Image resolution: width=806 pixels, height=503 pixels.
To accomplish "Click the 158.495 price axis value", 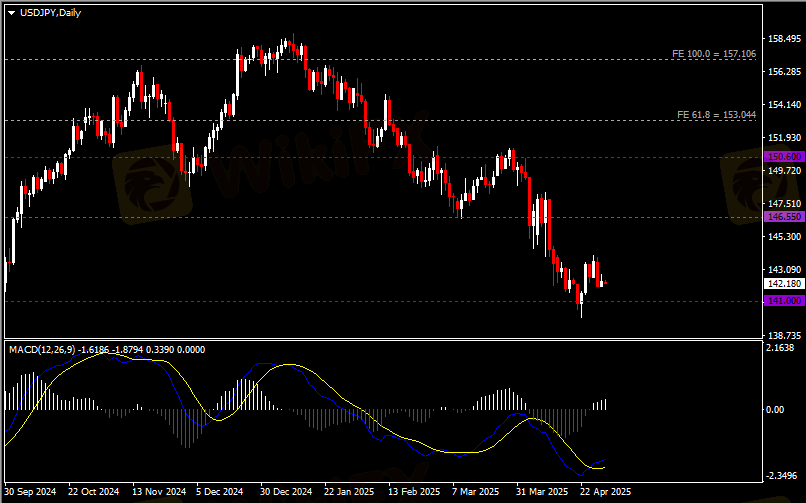I will coord(783,40).
